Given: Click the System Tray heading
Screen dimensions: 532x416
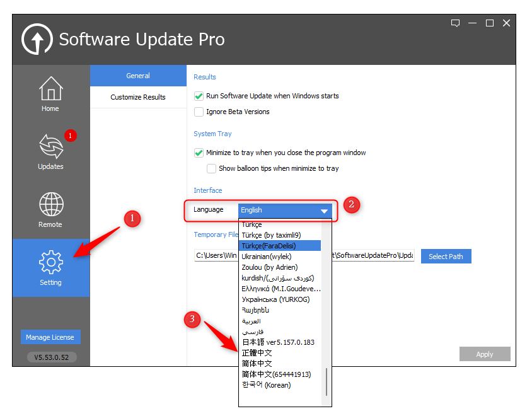Looking at the screenshot, I should tap(212, 134).
